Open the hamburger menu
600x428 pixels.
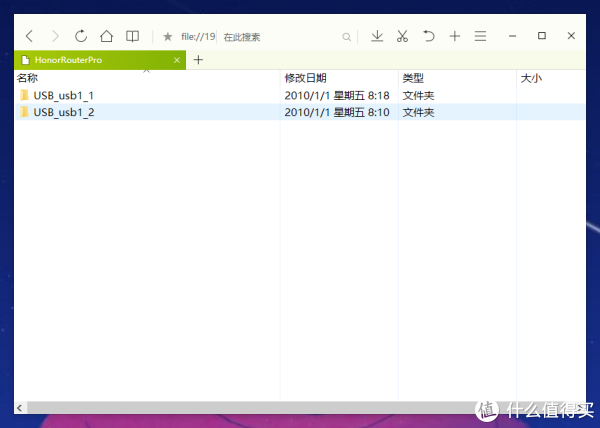480,36
